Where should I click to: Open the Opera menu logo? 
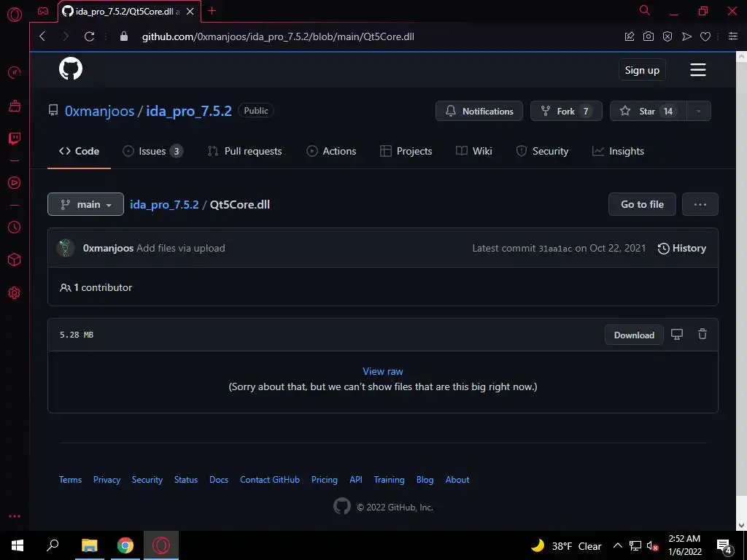tap(15, 15)
